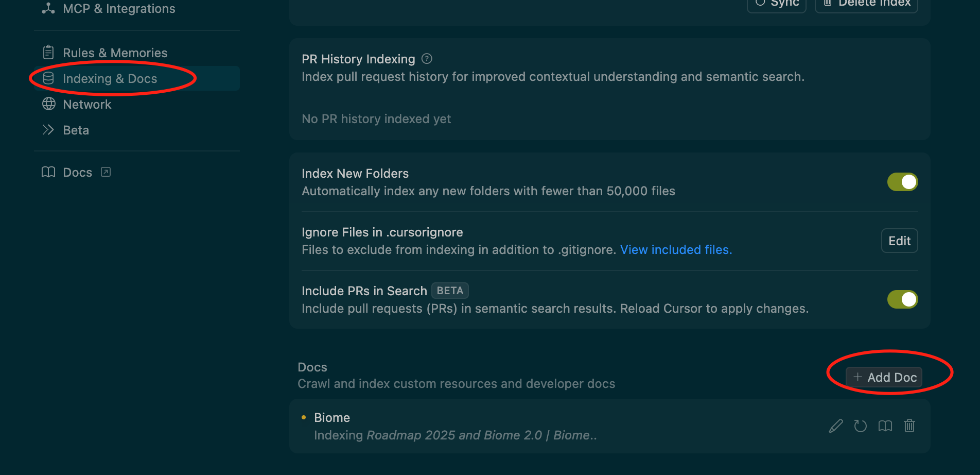Click the pencil edit icon for Biome
Screen dimensions: 980x475
(x=836, y=426)
